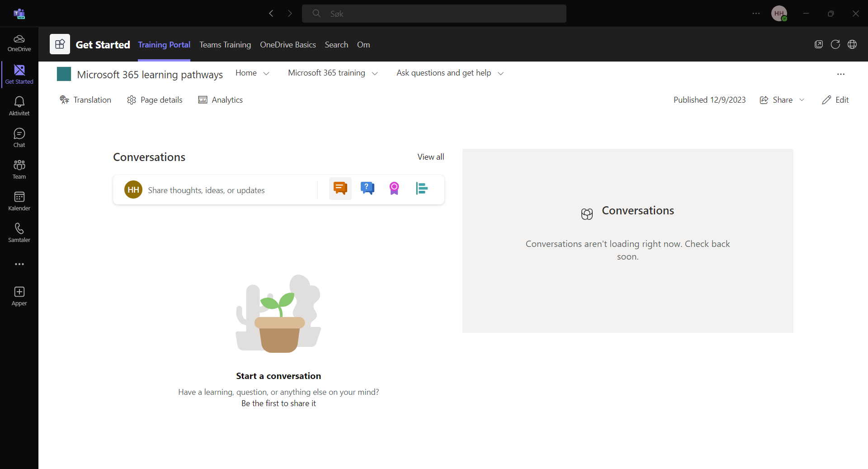This screenshot has width=868, height=469.
Task: Switch to the Teams Training tab
Action: (225, 45)
